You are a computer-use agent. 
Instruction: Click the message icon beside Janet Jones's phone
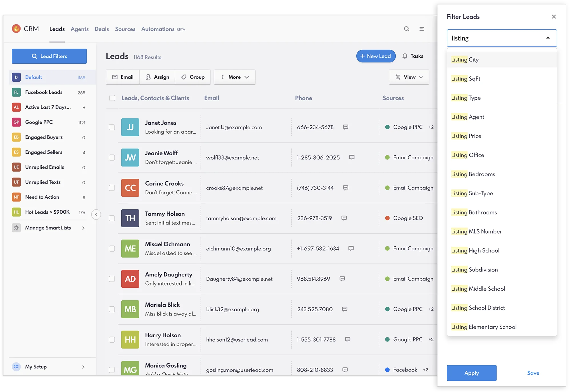coord(345,127)
